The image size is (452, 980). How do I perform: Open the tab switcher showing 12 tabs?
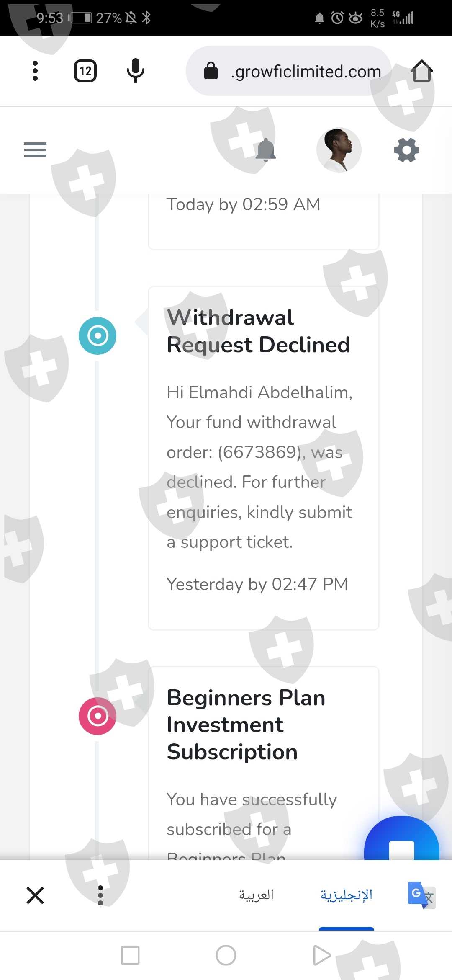pos(85,71)
